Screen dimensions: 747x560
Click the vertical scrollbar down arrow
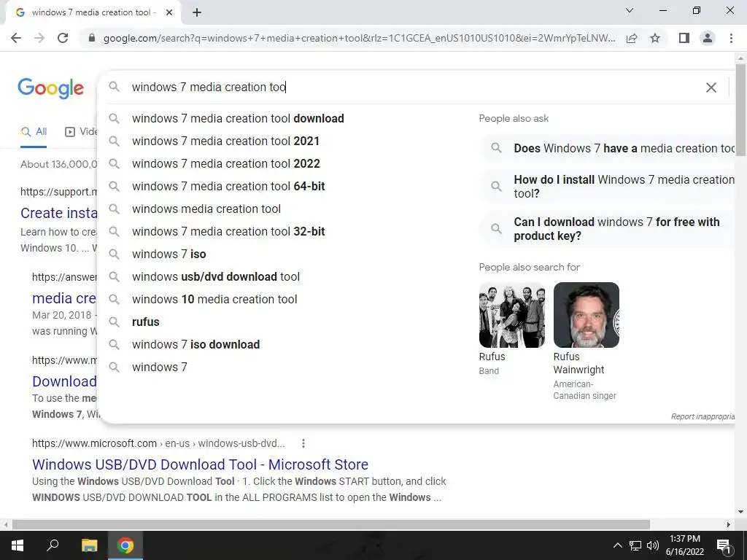(740, 512)
